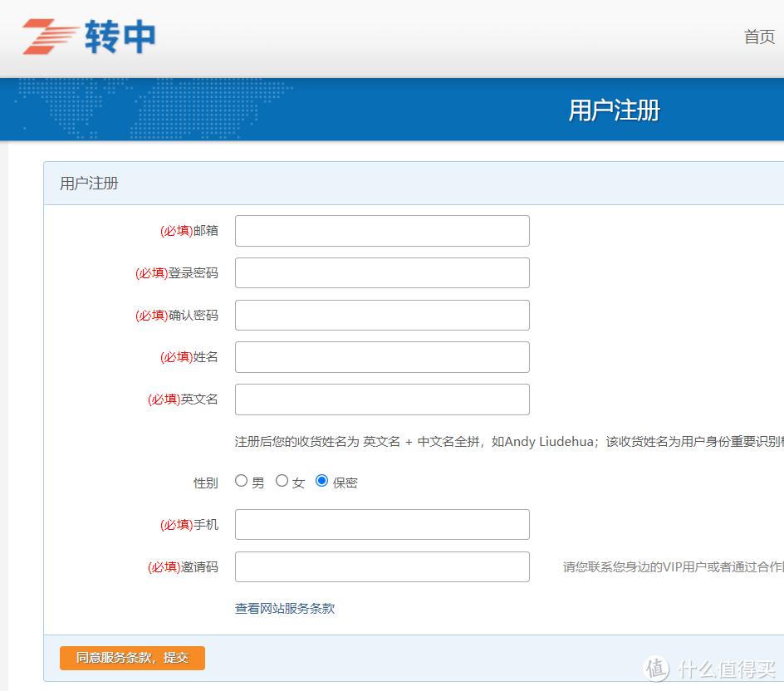
Task: Click the 邀请码 invitation code field
Action: tap(382, 566)
